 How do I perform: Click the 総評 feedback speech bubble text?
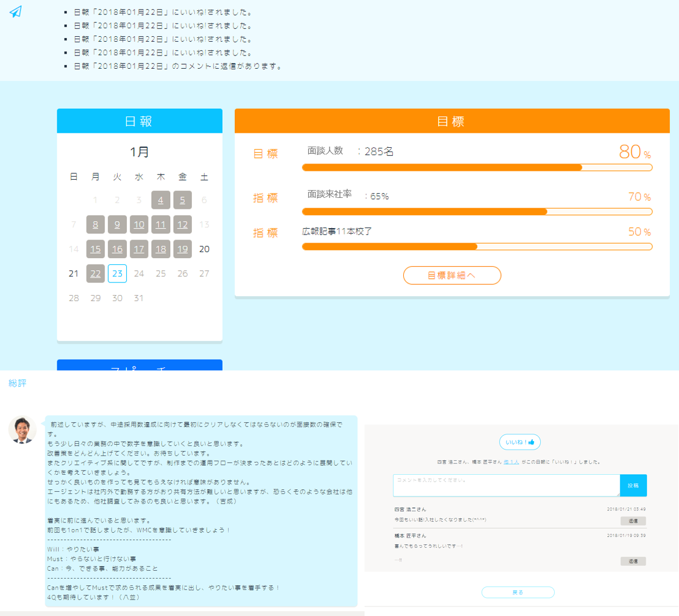(201, 511)
